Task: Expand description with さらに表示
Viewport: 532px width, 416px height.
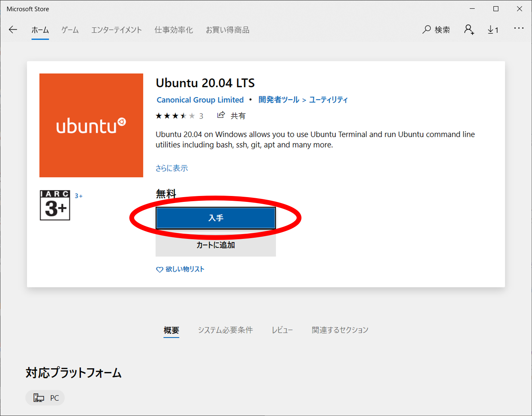Action: (x=172, y=168)
